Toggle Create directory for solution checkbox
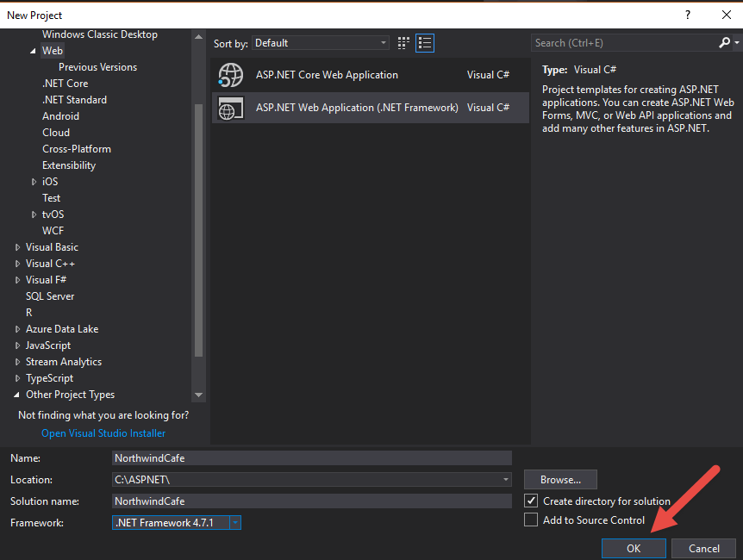This screenshot has width=743, height=560. tap(531, 501)
